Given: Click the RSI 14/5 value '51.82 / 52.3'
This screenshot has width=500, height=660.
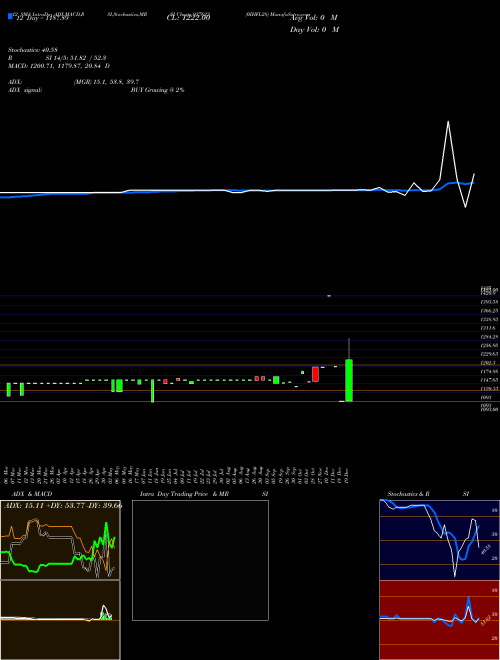Looking at the screenshot, I should tap(88, 58).
